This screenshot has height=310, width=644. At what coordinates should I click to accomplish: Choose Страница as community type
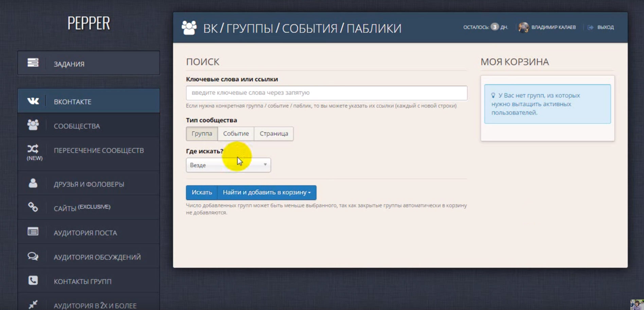pos(274,134)
